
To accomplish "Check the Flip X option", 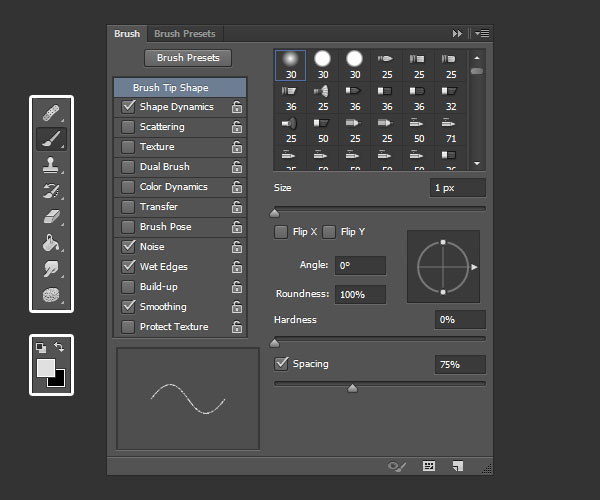I will (x=282, y=232).
